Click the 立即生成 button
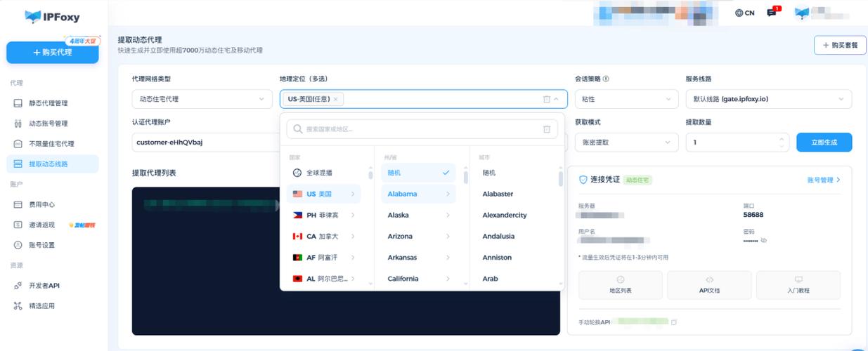The image size is (868, 351). click(824, 143)
